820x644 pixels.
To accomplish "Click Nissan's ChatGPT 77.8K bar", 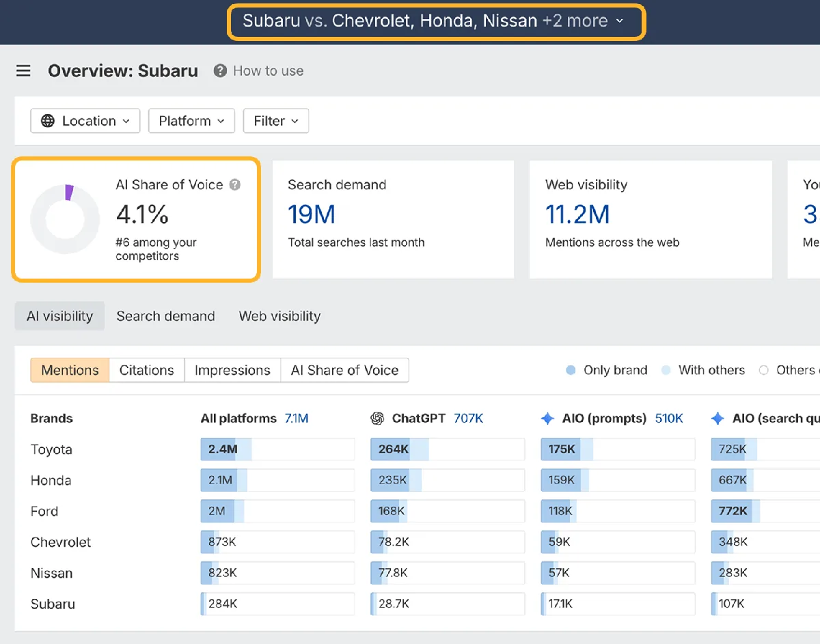I will tap(448, 573).
